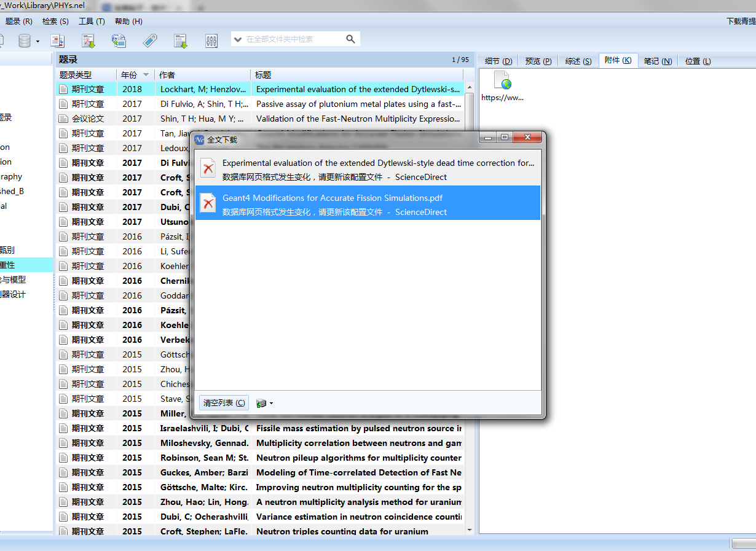The width and height of the screenshot is (756, 551).
Task: Switch to the 笔记 (N) tab
Action: click(658, 61)
